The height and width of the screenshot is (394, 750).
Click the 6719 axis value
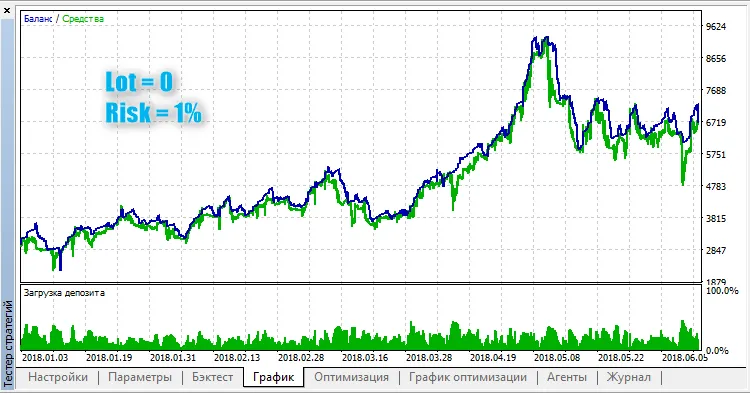(x=716, y=123)
